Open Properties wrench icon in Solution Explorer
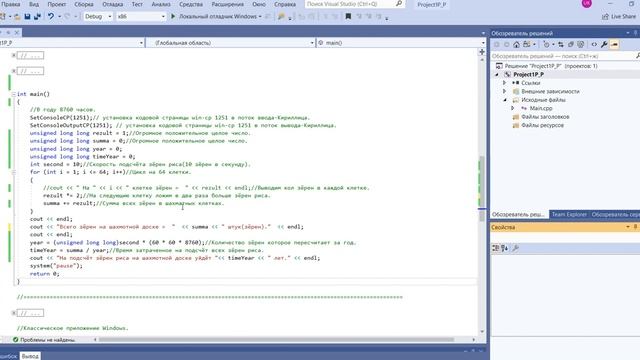 click(x=604, y=44)
